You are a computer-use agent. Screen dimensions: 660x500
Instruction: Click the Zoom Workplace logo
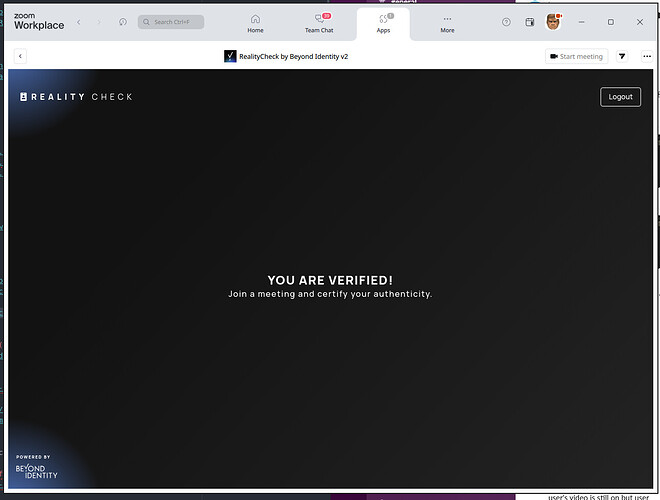pyautogui.click(x=39, y=21)
